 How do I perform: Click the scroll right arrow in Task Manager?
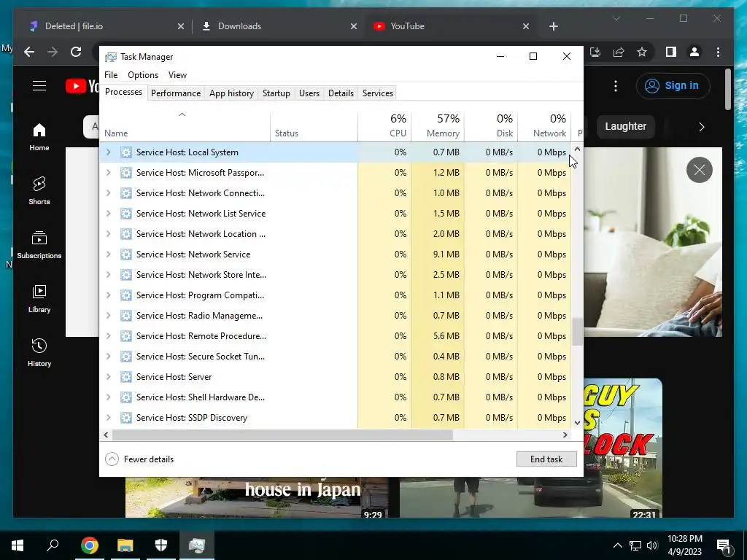coord(565,435)
